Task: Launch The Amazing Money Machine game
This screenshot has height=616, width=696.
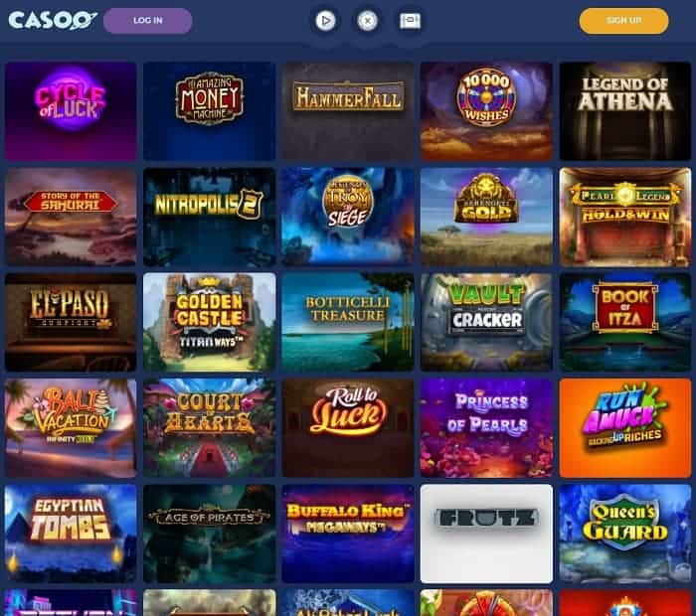Action: (x=209, y=111)
